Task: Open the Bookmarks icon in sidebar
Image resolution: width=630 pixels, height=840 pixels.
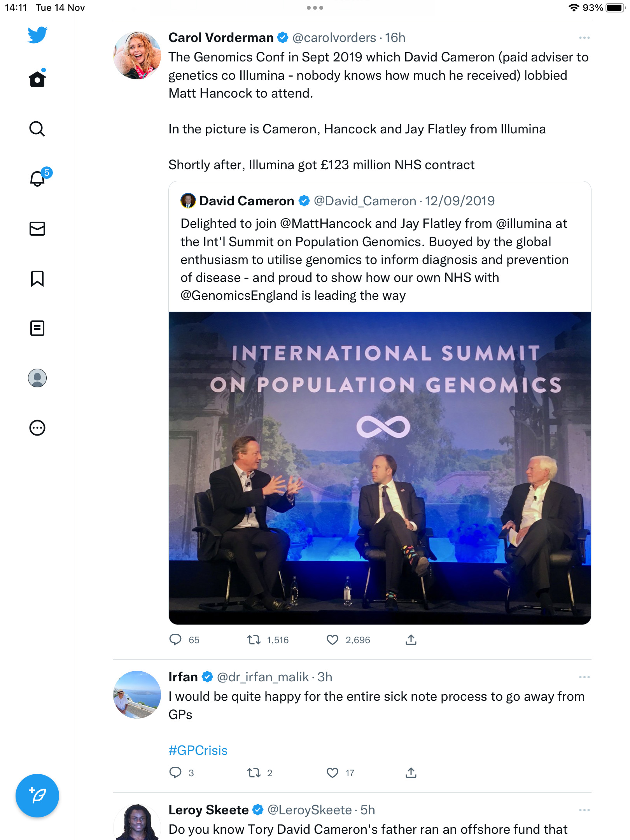Action: (x=37, y=278)
